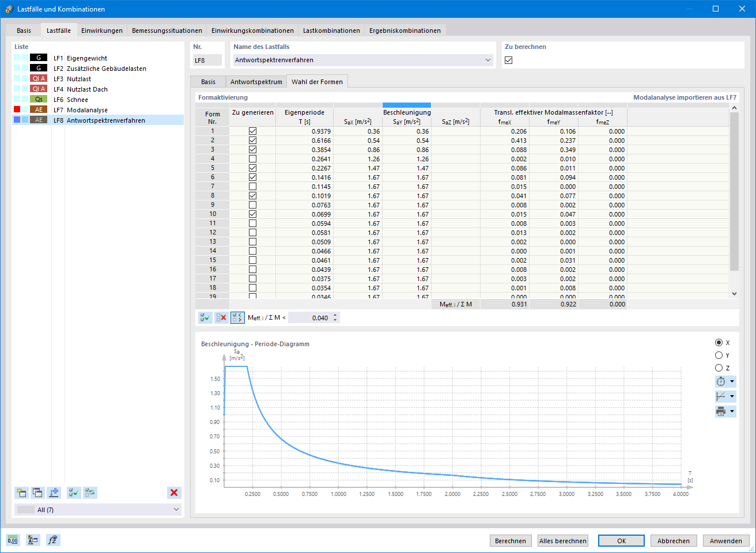Click Qs badge of LF6 Schnee
This screenshot has height=553, width=756.
[39, 99]
